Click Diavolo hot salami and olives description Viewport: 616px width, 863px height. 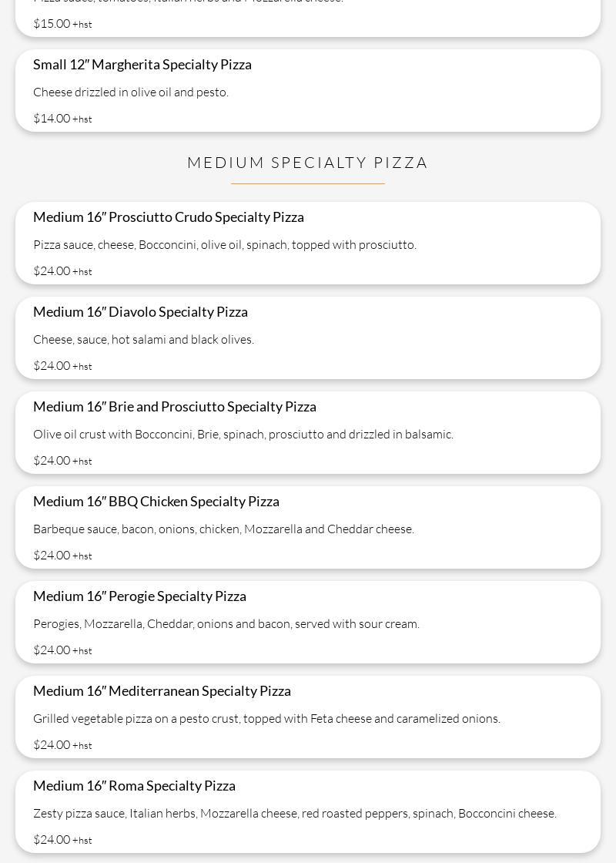click(143, 340)
